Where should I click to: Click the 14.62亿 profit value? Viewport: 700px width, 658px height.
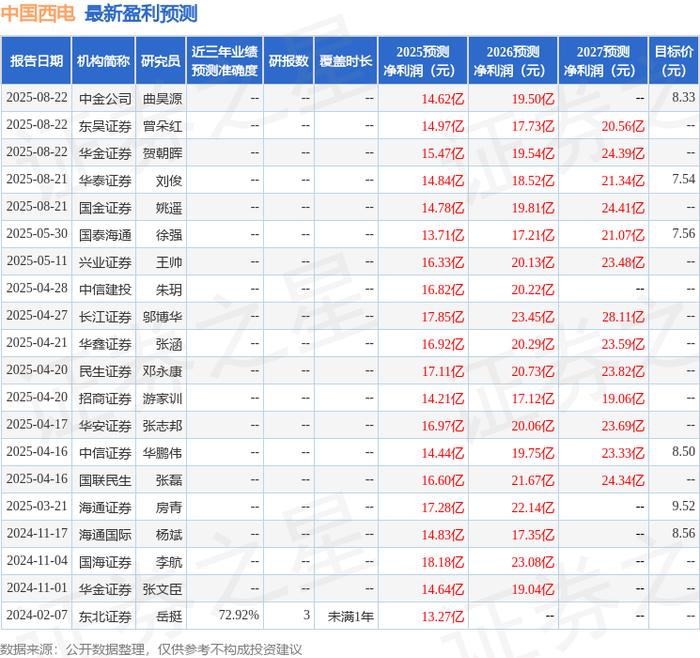click(x=443, y=99)
